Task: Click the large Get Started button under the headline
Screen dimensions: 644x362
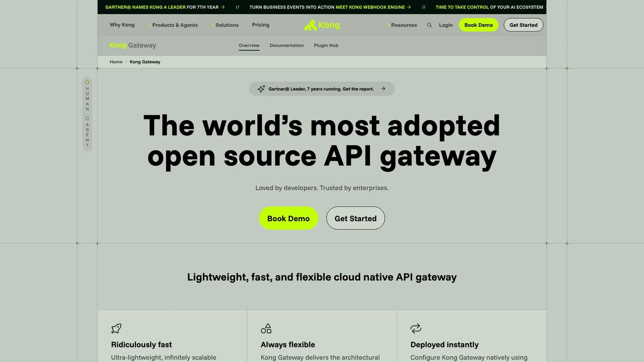Action: pyautogui.click(x=356, y=218)
